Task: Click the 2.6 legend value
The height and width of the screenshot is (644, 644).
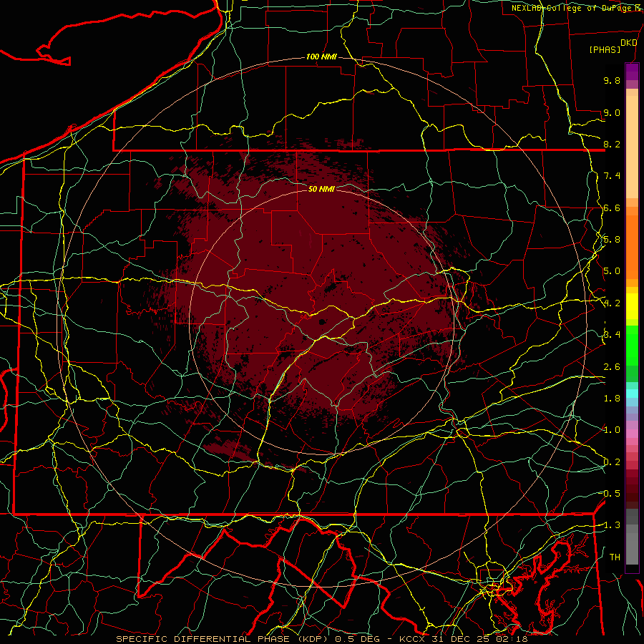Action: pos(612,367)
